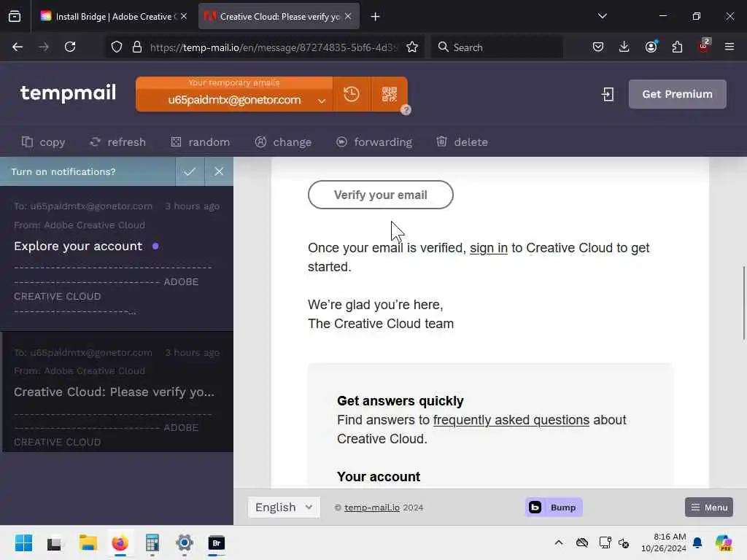747x560 pixels.
Task: Refresh the tempmail inbox
Action: click(117, 142)
